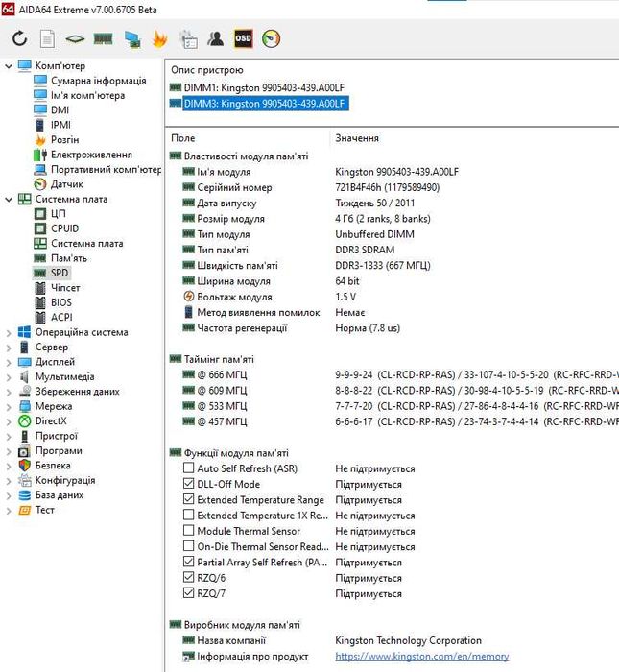Select the BIOS tree item
The image size is (619, 672).
pos(61,302)
